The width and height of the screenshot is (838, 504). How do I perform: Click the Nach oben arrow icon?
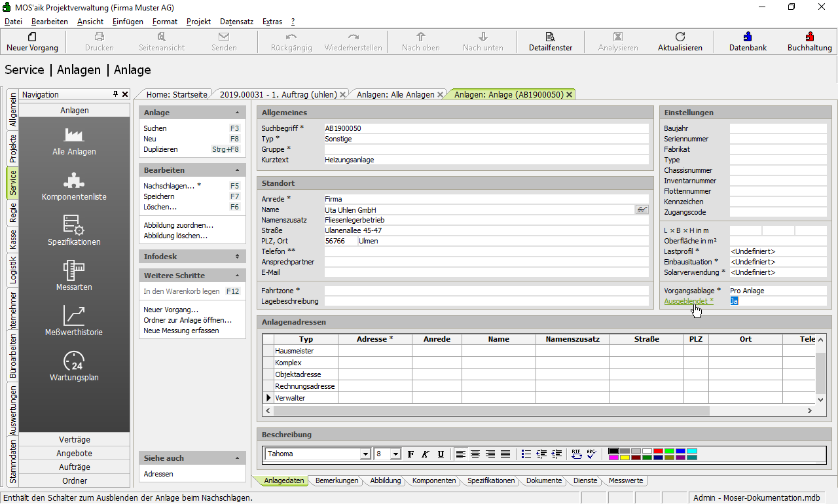(x=421, y=37)
